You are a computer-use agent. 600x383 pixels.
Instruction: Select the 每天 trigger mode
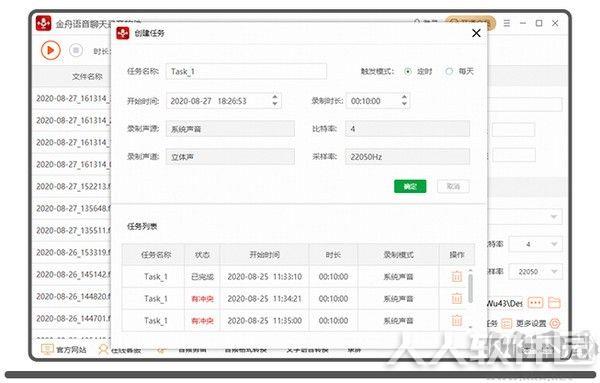(x=449, y=72)
